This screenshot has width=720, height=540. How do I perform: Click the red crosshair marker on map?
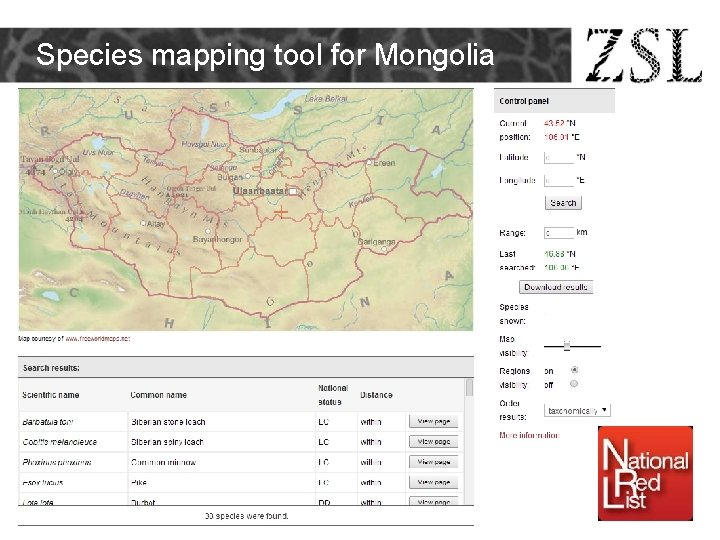pos(281,212)
